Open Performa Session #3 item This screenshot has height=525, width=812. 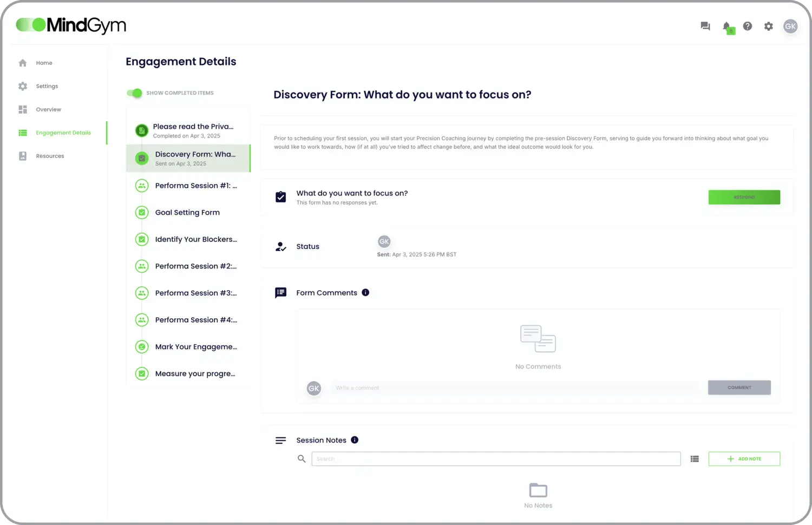point(188,293)
